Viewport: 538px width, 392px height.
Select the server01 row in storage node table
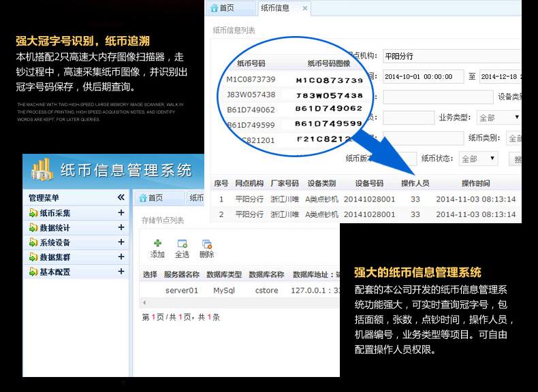[x=182, y=290]
